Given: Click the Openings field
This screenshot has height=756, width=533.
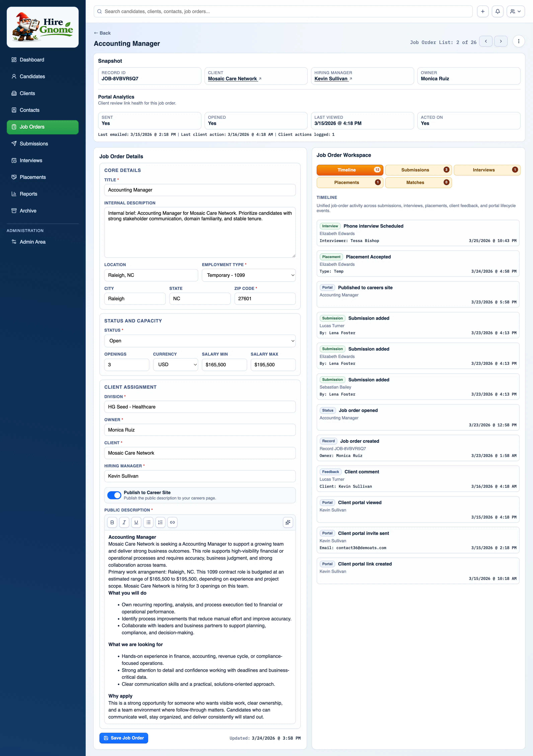Looking at the screenshot, I should 127,365.
